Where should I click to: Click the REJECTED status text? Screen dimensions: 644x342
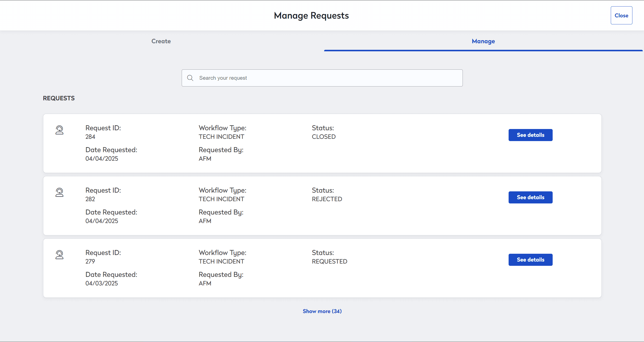click(x=327, y=199)
